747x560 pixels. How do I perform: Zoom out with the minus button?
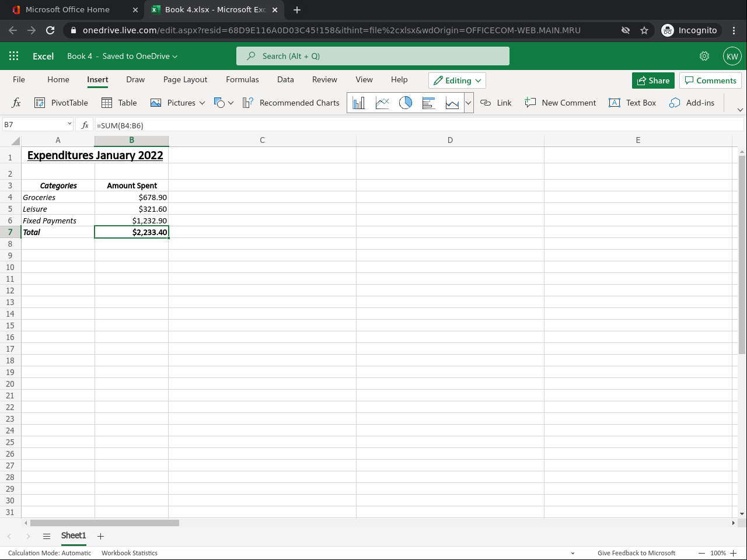(701, 553)
